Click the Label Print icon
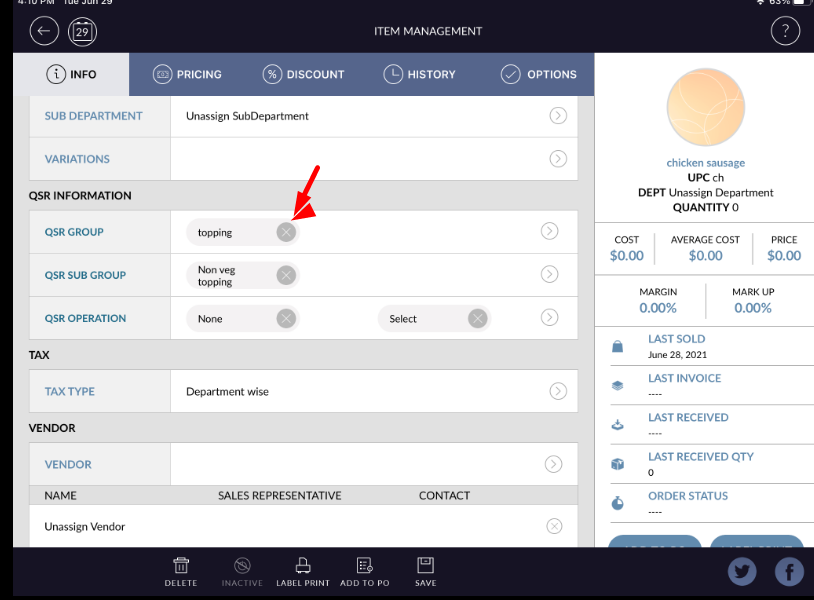814x600 pixels. [x=303, y=571]
